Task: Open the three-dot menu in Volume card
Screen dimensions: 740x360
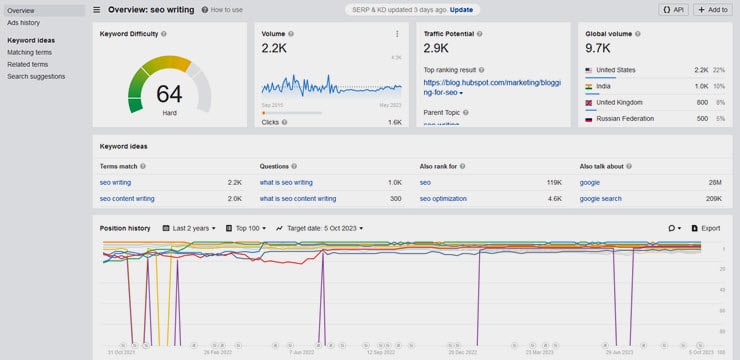Action: 397,34
